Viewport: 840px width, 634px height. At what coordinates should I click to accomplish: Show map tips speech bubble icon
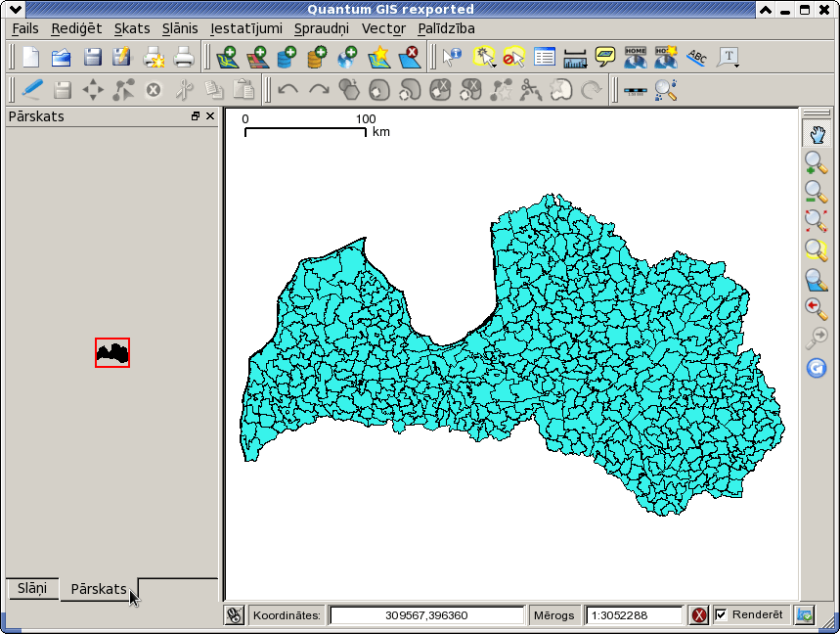(605, 58)
